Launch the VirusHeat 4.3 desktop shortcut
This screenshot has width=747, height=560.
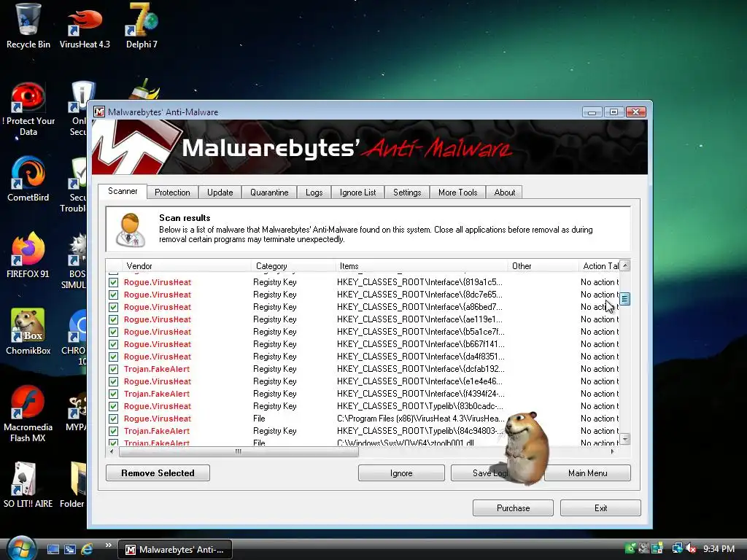pyautogui.click(x=85, y=26)
